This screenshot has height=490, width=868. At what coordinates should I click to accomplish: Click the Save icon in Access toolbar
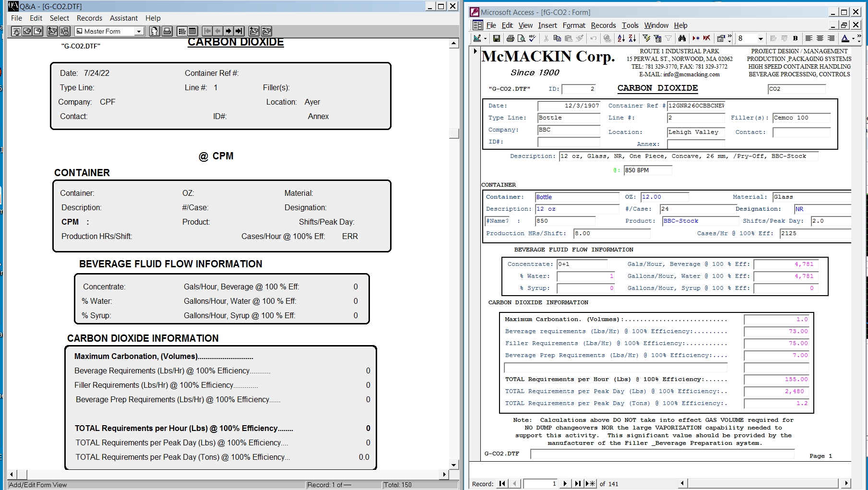pyautogui.click(x=497, y=38)
